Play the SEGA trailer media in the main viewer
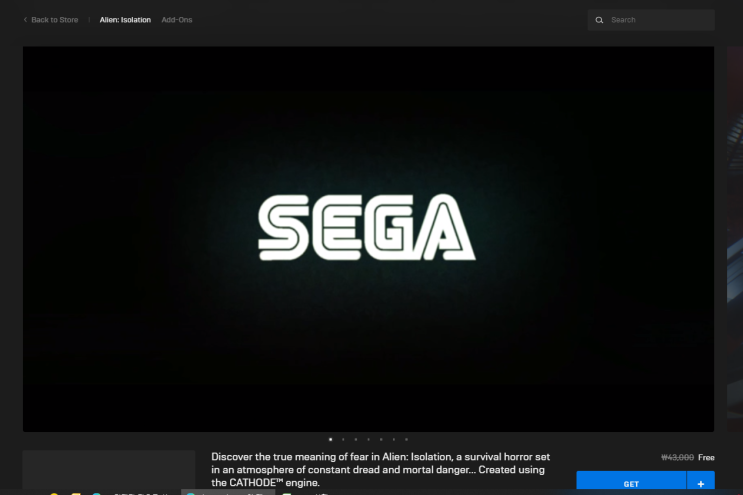743x495 pixels. (x=368, y=239)
